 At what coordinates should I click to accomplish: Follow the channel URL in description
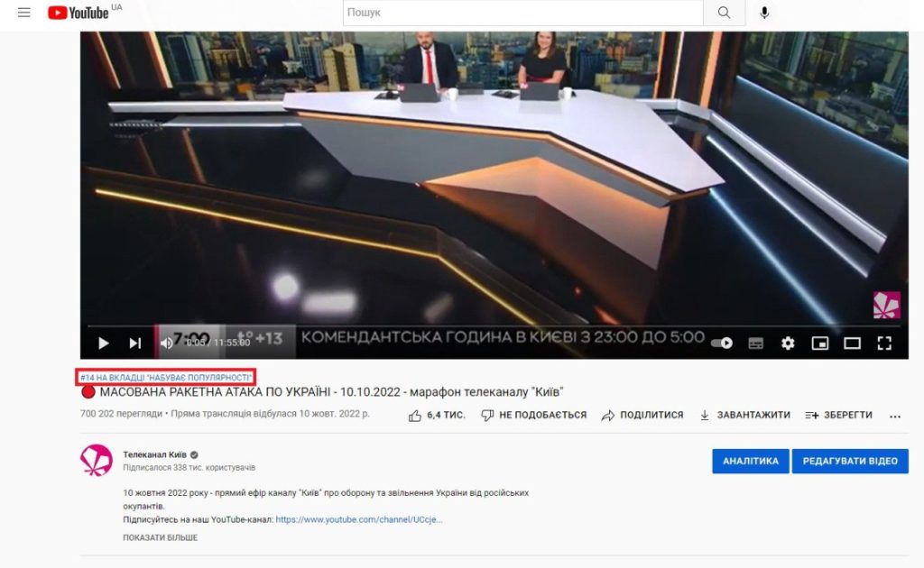point(358,519)
